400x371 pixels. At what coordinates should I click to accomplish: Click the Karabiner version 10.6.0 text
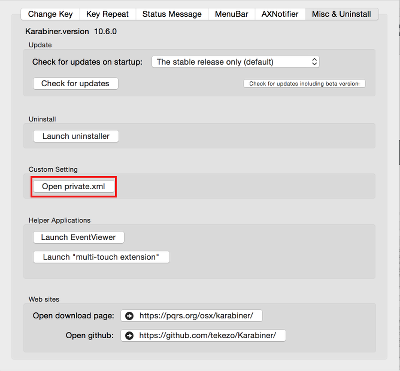(71, 31)
